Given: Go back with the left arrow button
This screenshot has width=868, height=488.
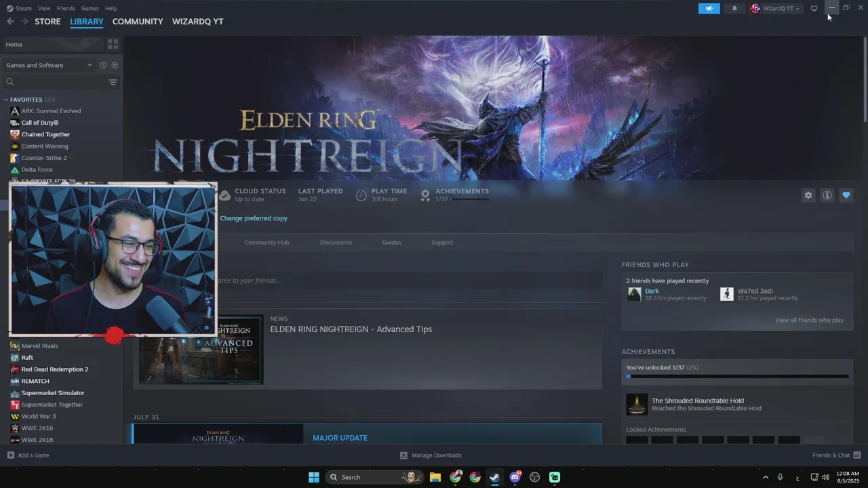Looking at the screenshot, I should [x=10, y=22].
